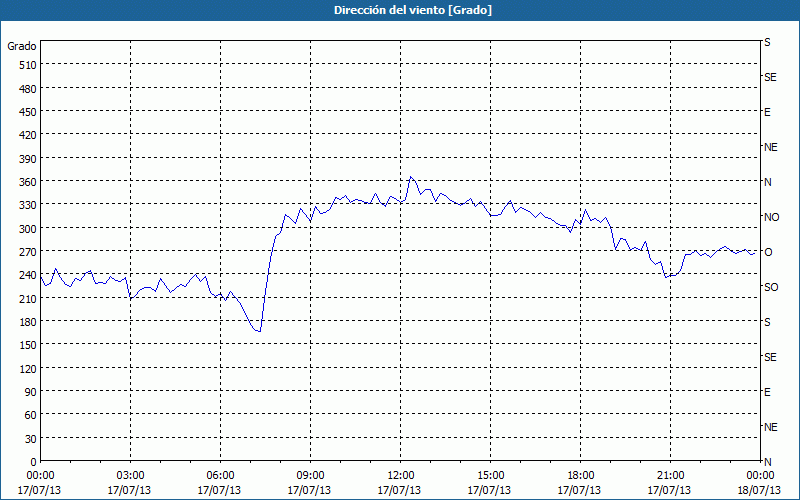Click the "Dirección del viento [Grado]" title bar
Viewport: 800px width, 500px height.
(400, 10)
